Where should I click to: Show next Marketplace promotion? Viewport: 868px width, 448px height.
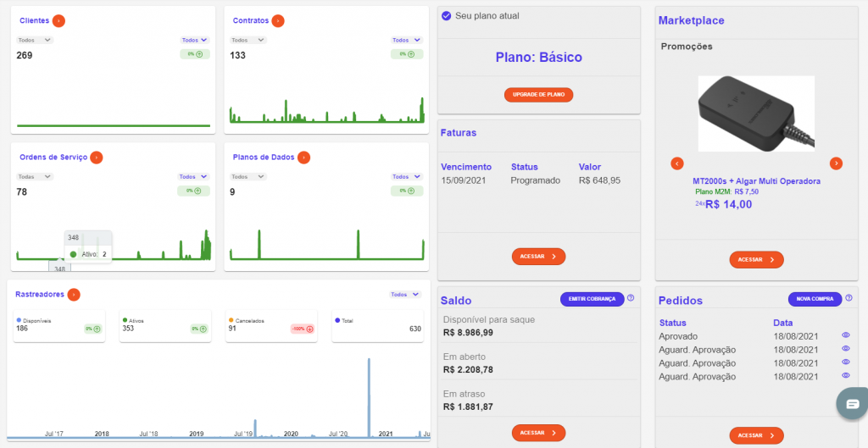(836, 163)
